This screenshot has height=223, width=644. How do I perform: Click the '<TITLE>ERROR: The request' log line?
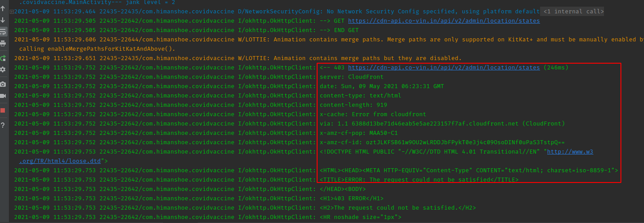pos(419,180)
